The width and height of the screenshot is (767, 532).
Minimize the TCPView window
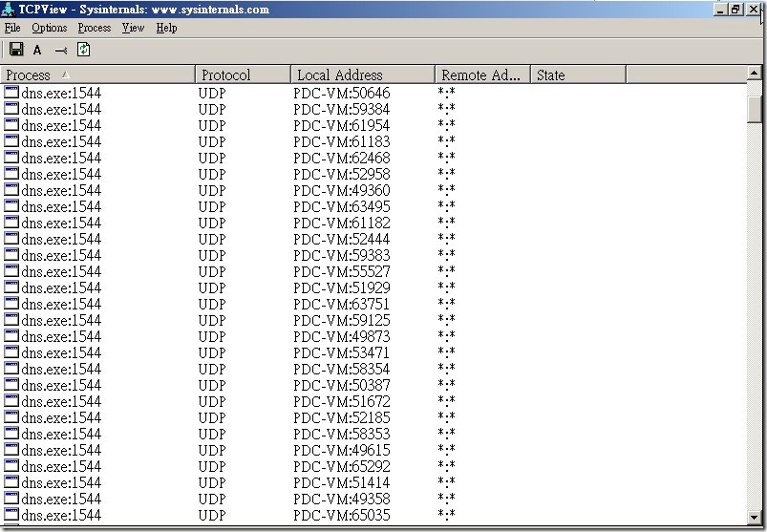click(x=719, y=9)
